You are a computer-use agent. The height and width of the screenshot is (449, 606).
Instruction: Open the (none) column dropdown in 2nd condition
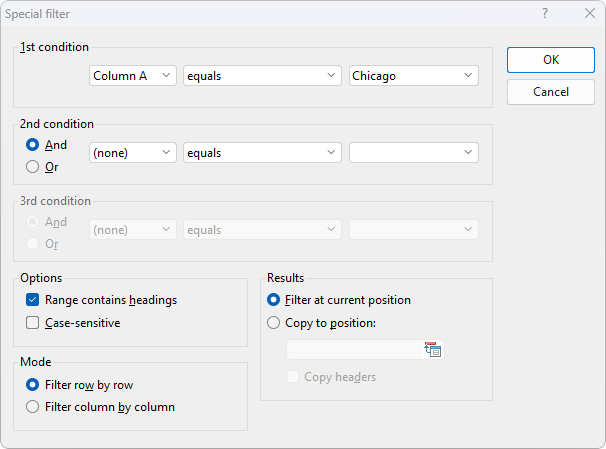point(133,153)
